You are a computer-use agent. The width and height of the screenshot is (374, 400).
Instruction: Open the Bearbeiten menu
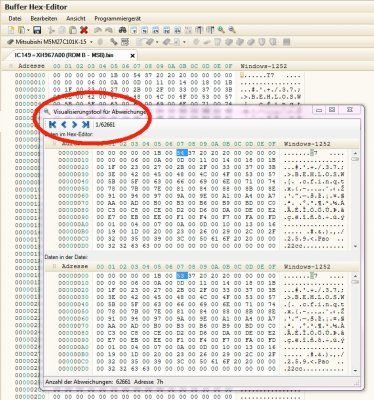pyautogui.click(x=44, y=19)
